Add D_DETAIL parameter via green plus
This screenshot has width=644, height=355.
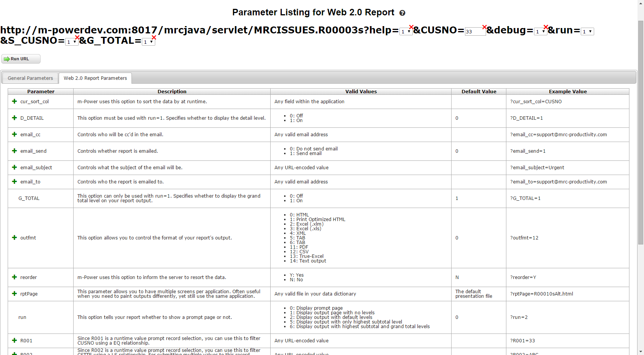point(14,118)
